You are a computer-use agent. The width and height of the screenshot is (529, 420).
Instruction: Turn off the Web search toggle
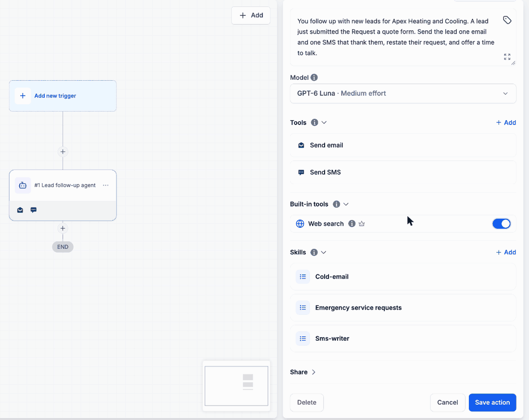click(x=501, y=223)
